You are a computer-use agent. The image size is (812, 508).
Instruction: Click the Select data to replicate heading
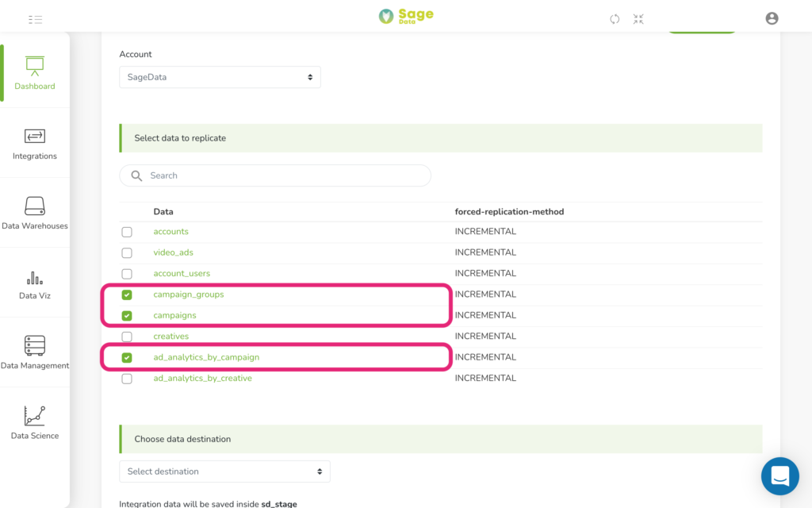coord(180,138)
